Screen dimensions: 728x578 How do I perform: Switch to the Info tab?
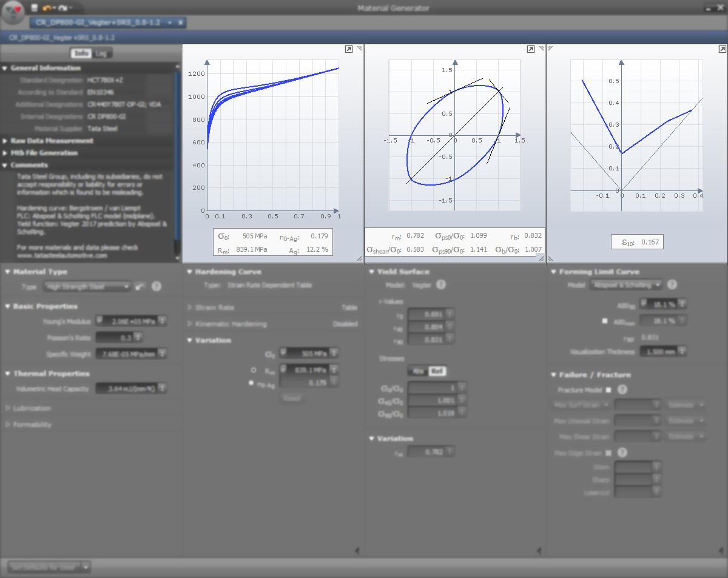[x=81, y=53]
